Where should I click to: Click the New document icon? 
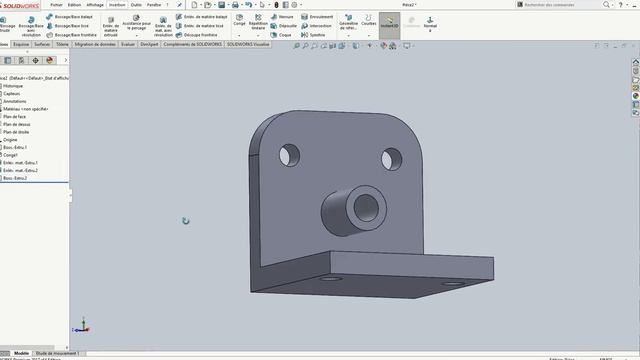point(194,5)
